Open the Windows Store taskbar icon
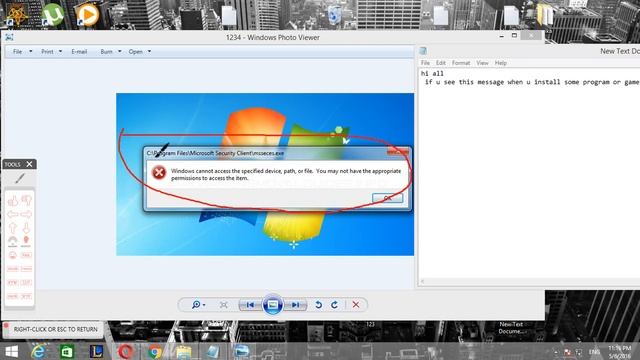 67,351
